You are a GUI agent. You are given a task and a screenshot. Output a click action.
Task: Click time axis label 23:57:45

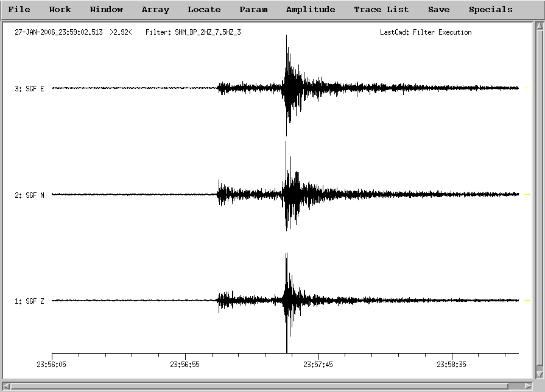[x=318, y=364]
